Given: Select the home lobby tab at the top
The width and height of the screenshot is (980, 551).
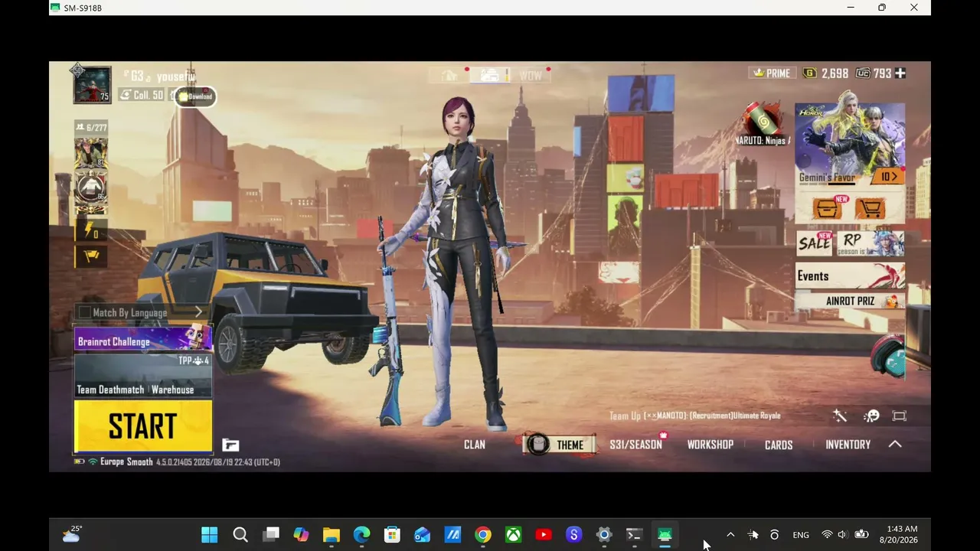Looking at the screenshot, I should point(449,75).
